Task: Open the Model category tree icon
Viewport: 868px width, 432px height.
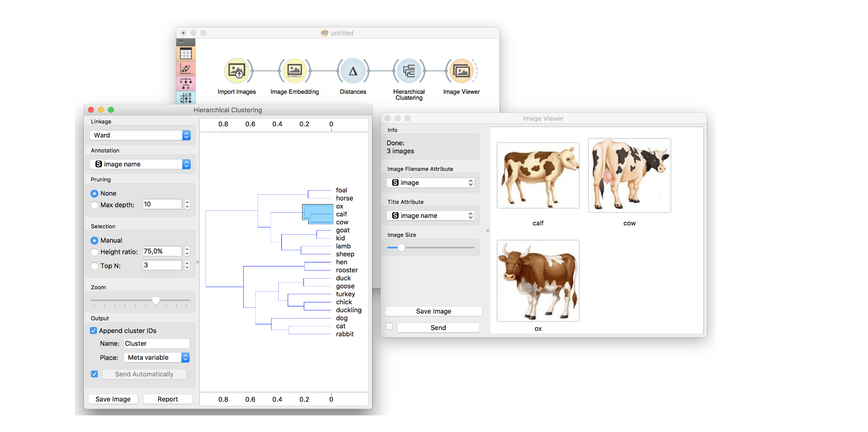Action: [186, 83]
